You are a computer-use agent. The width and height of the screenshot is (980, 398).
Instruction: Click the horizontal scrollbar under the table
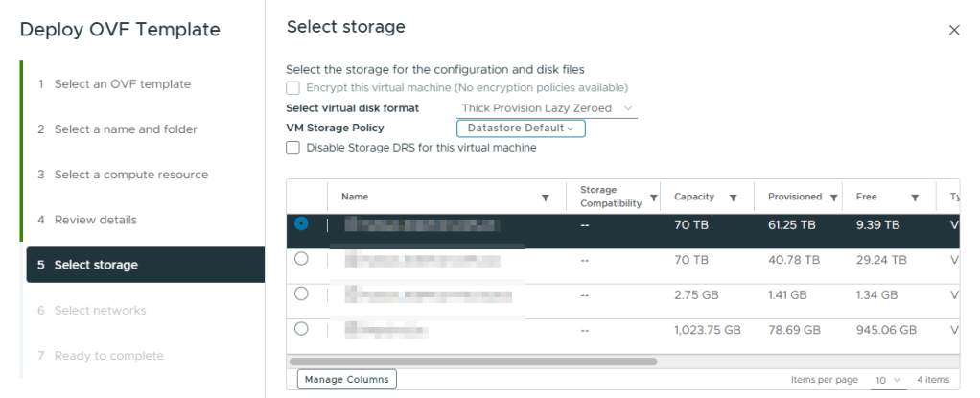(x=472, y=362)
